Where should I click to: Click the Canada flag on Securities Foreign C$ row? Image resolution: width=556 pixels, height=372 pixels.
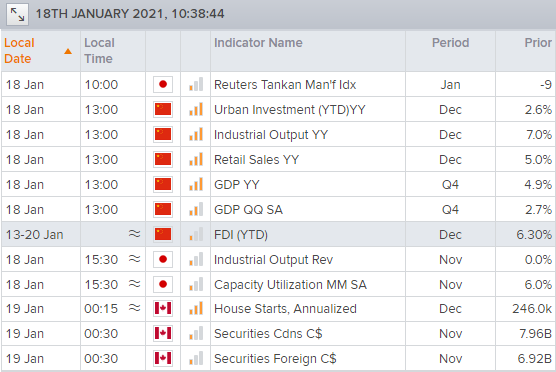tap(163, 358)
